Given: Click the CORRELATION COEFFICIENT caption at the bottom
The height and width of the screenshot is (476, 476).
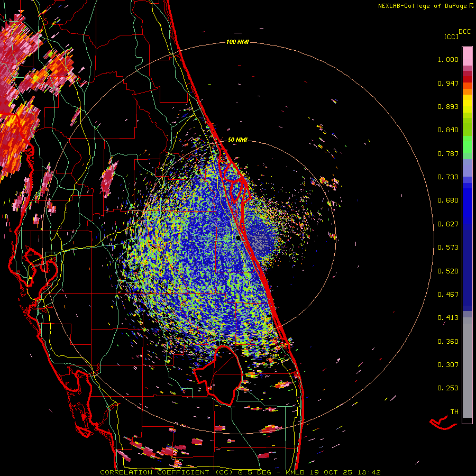Looking at the screenshot, I should (x=167, y=472).
